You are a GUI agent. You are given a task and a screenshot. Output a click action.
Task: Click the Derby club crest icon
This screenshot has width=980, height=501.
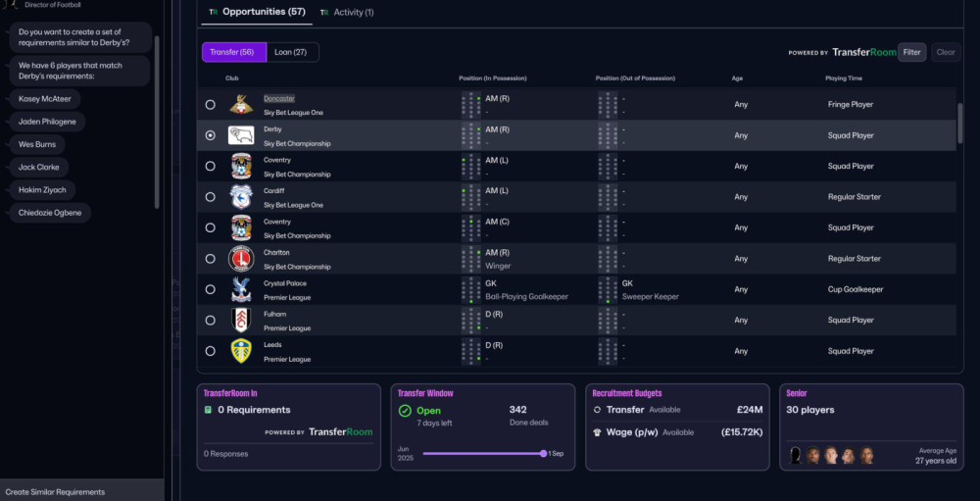pos(241,135)
